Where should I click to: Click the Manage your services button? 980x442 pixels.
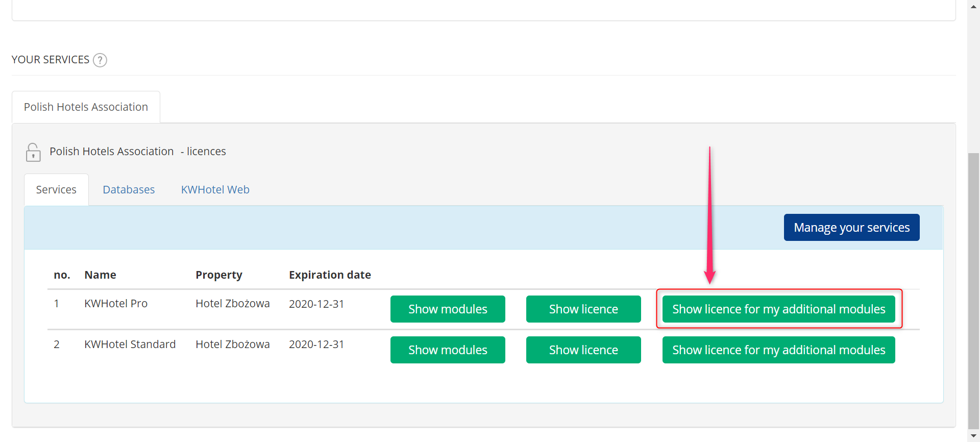coord(852,228)
